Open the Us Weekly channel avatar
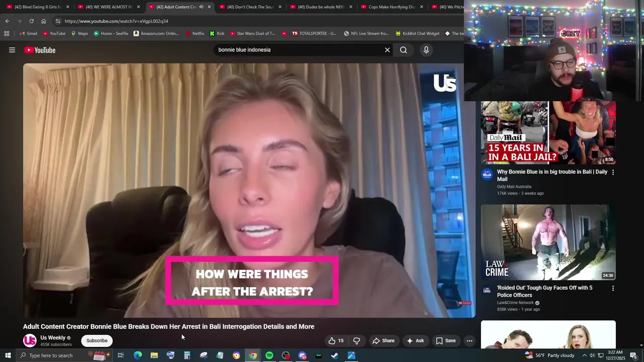 30,340
